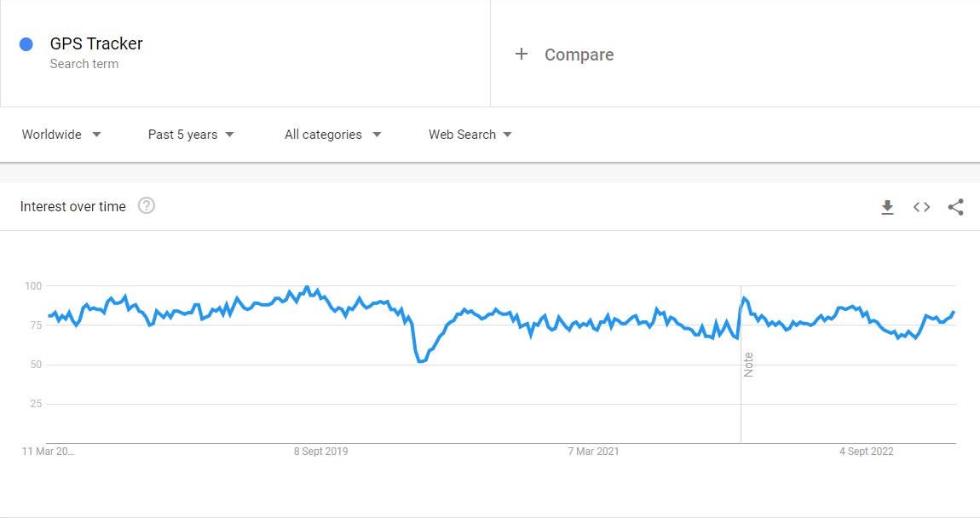Share the interest over time chart
The height and width of the screenshot is (518, 980).
pos(955,207)
